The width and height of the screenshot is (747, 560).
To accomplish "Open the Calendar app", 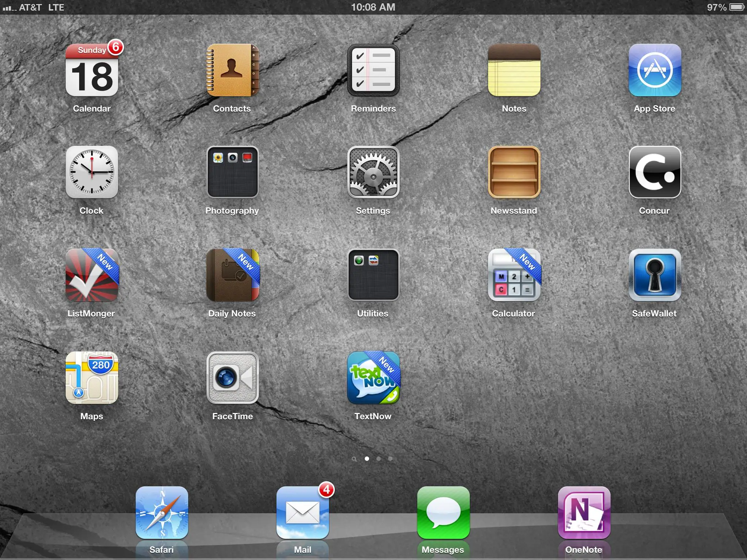I will [x=92, y=70].
